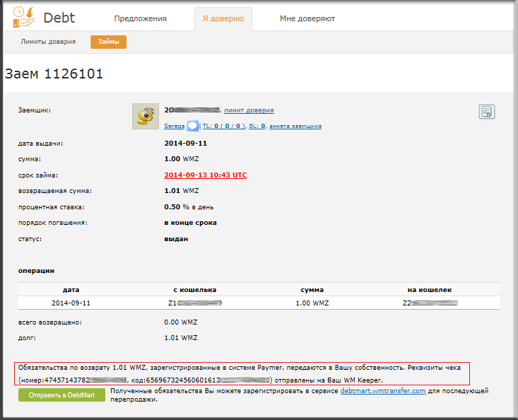Click the Serega username link
This screenshot has height=420, width=518.
click(174, 126)
